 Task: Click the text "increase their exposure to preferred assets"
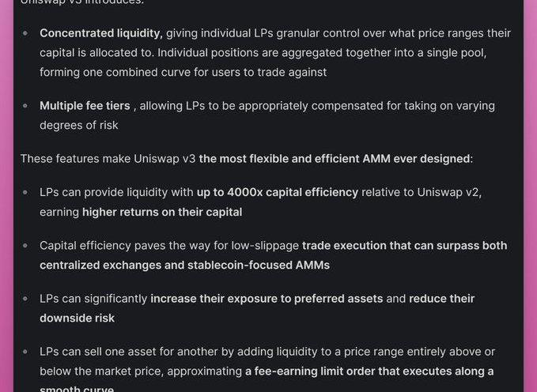[x=267, y=299]
